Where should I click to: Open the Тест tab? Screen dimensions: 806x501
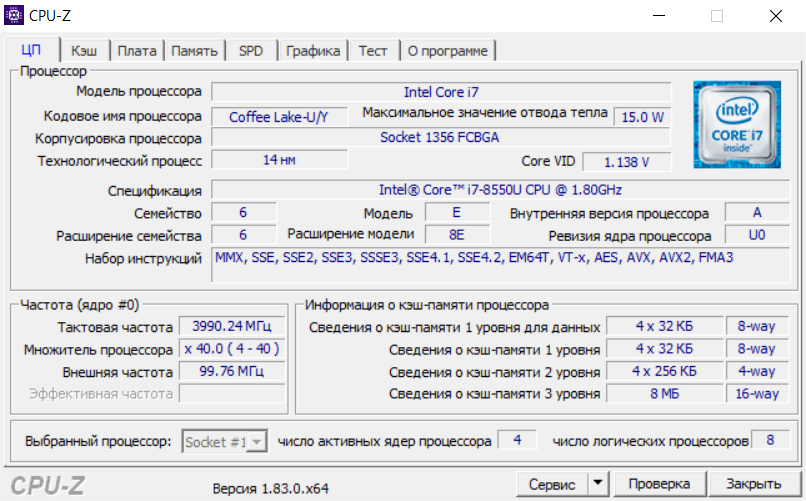click(x=373, y=51)
